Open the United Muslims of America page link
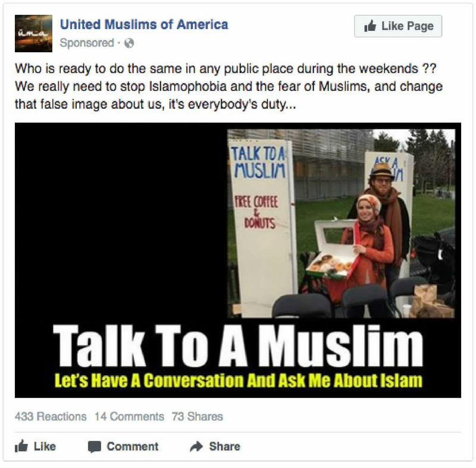 144,24
